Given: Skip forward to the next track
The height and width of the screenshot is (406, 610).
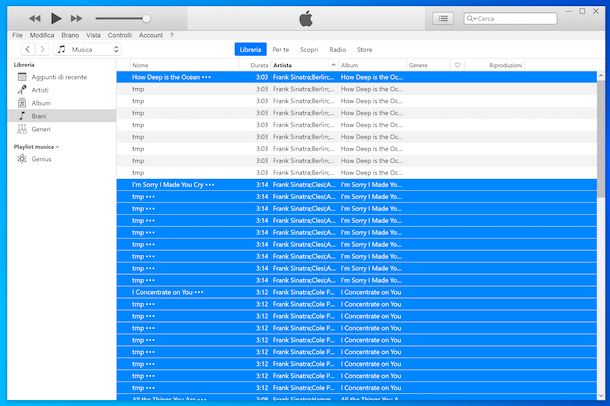Looking at the screenshot, I should pyautogui.click(x=76, y=18).
